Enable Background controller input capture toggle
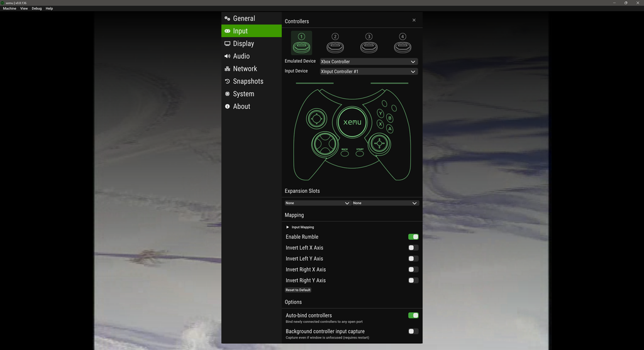644x350 pixels. (x=413, y=331)
